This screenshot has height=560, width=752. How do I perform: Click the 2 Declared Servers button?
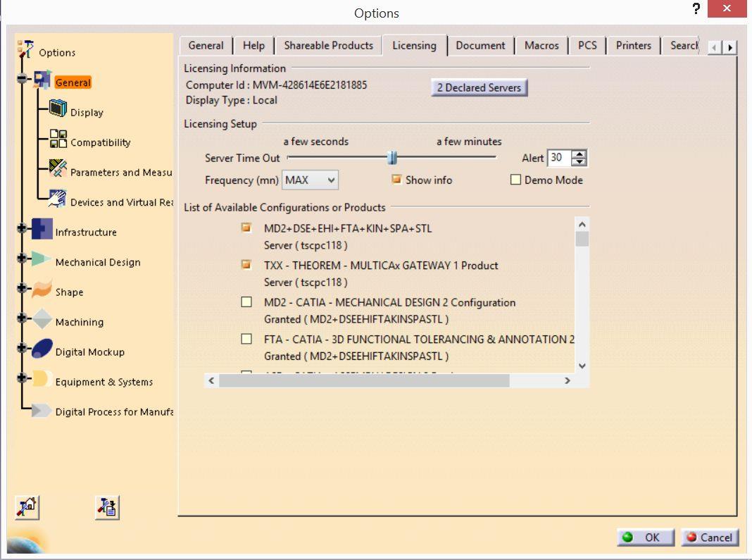point(479,88)
